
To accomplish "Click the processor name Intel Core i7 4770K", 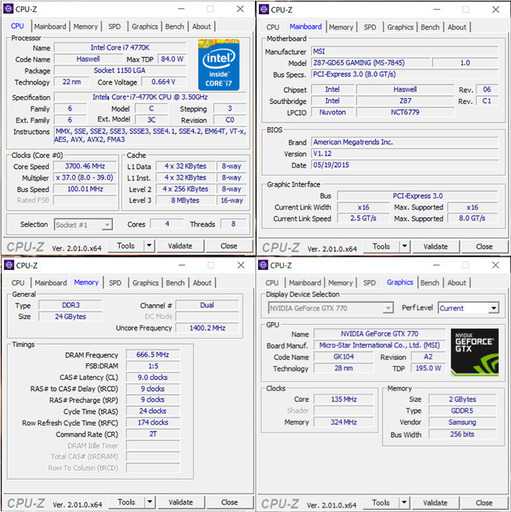I will point(120,48).
